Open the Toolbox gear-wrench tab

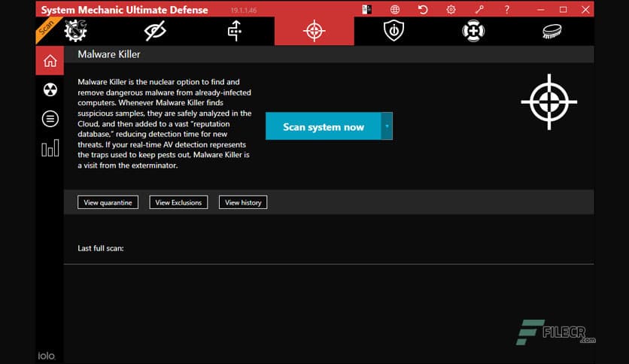tap(75, 31)
